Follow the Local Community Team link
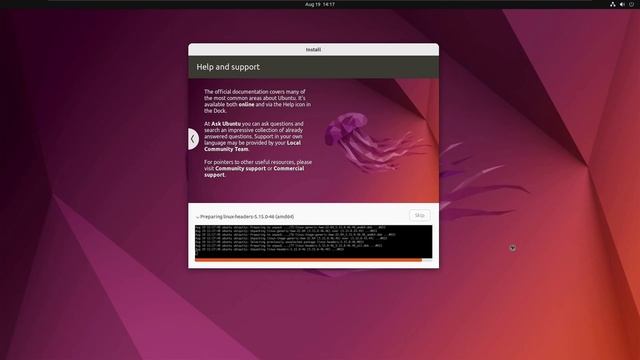Screen dimensions: 640x360 click(x=253, y=146)
